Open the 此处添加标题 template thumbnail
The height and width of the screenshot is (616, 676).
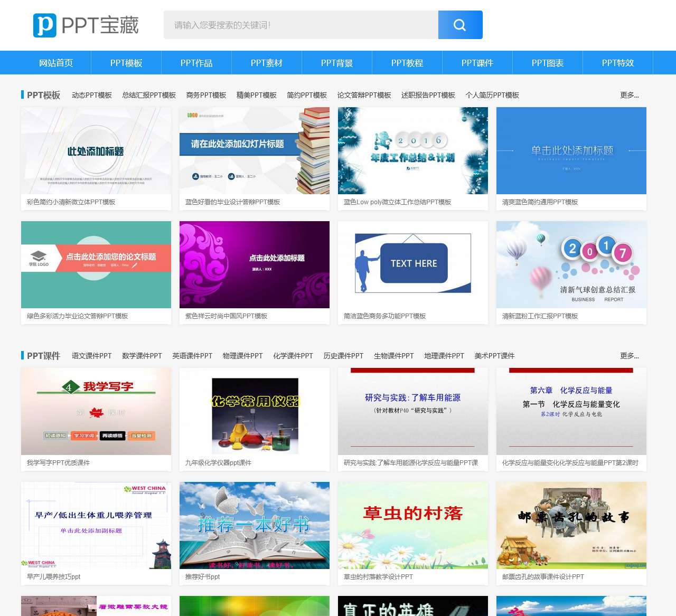(x=96, y=150)
